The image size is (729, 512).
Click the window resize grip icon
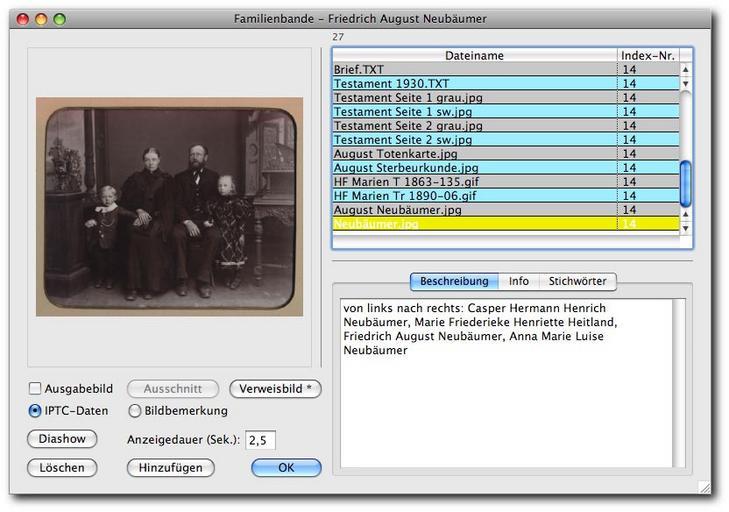705,487
